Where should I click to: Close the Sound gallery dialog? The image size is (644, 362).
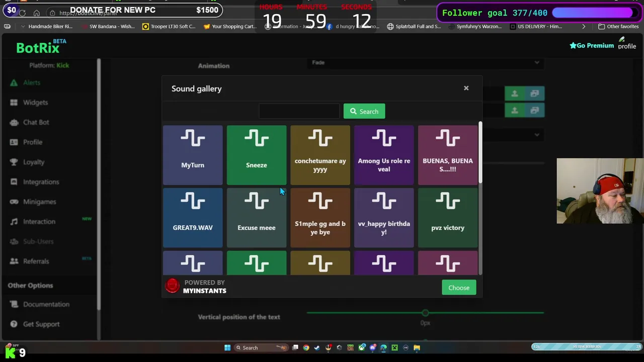(466, 88)
